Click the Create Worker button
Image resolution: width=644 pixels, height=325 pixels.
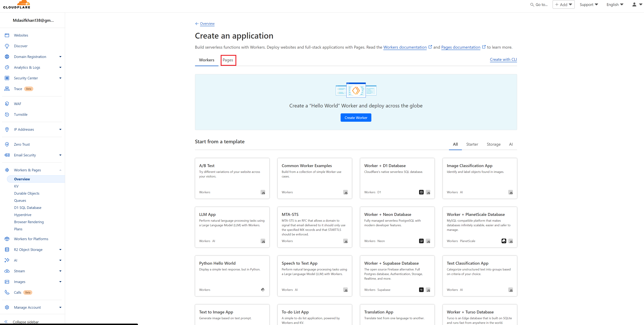[x=356, y=118]
